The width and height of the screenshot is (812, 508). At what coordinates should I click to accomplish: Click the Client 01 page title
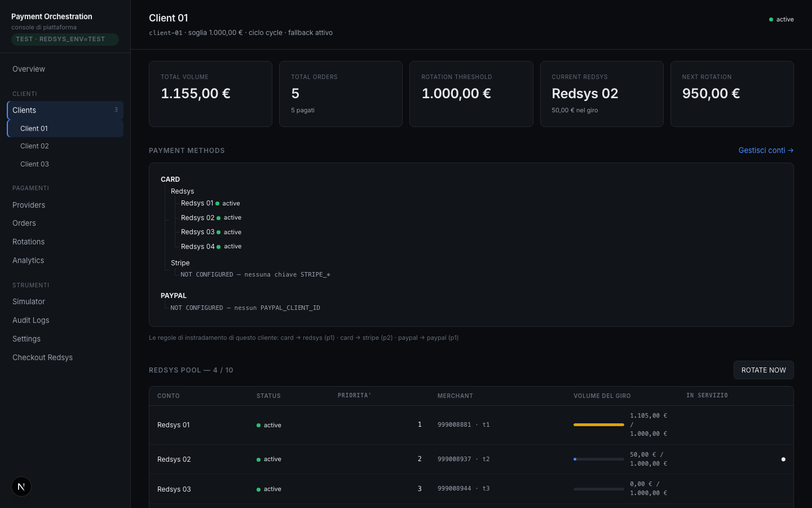coord(169,18)
